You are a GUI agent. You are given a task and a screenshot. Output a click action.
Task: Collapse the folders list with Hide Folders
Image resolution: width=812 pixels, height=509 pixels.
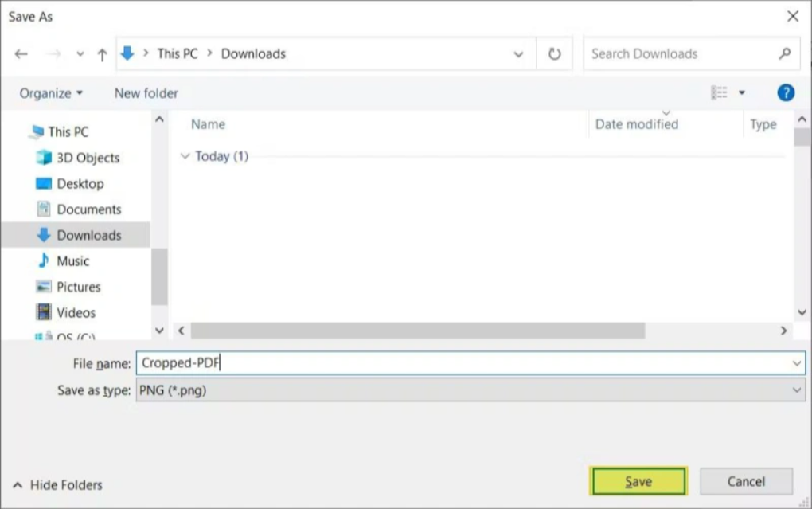[x=56, y=484]
